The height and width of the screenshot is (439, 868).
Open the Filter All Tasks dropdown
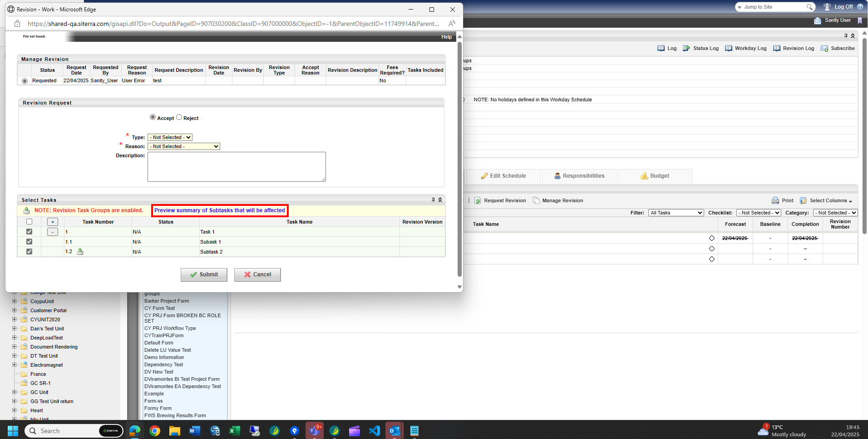tap(676, 212)
